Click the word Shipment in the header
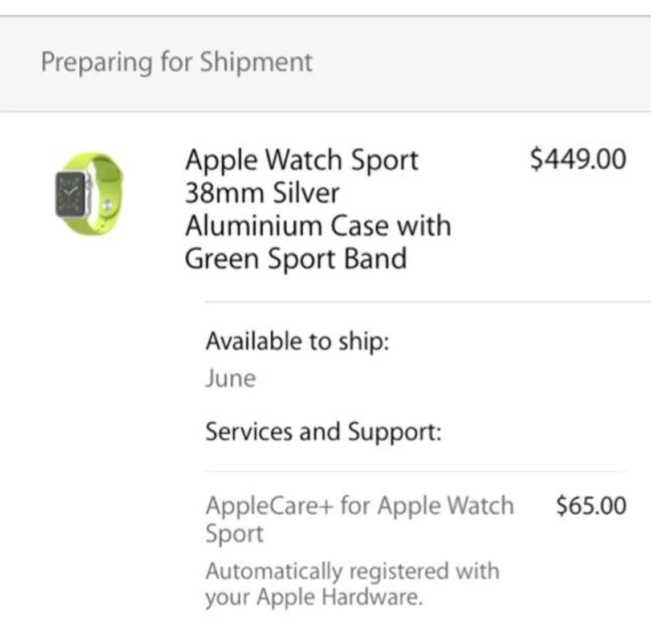 256,62
